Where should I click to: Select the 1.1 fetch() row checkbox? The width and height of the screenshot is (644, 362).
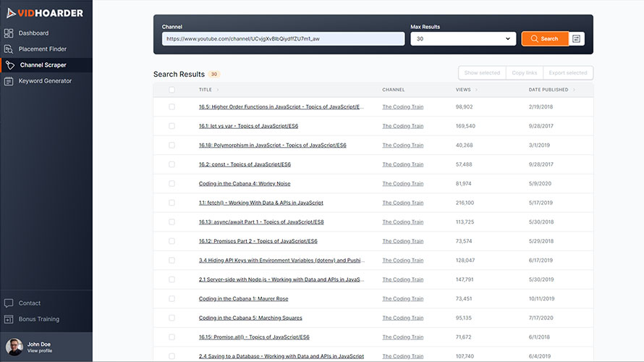click(x=171, y=203)
